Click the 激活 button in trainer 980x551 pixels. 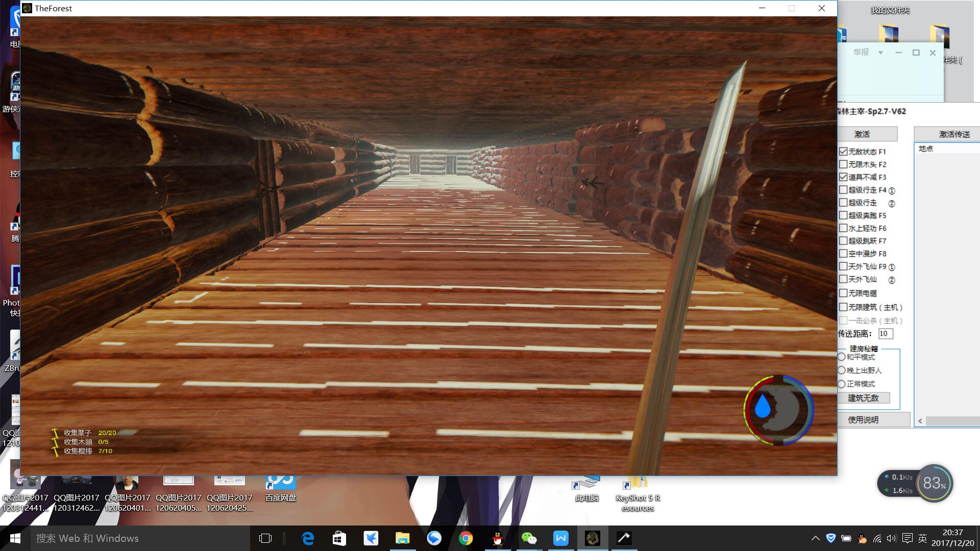pos(867,134)
